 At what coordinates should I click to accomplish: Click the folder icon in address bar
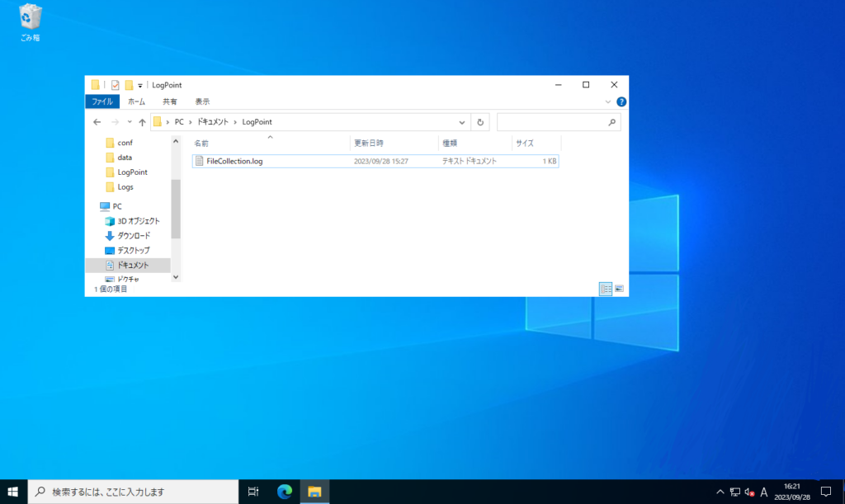158,122
